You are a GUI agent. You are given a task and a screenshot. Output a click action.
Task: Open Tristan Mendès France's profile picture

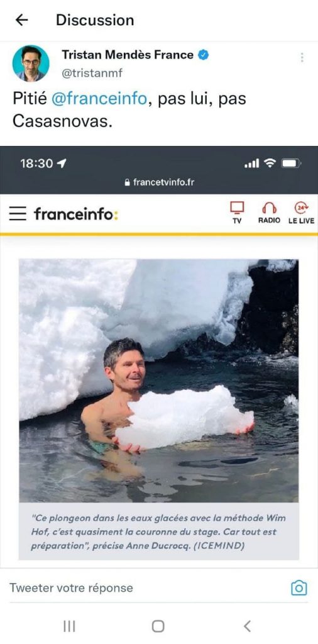tap(31, 64)
